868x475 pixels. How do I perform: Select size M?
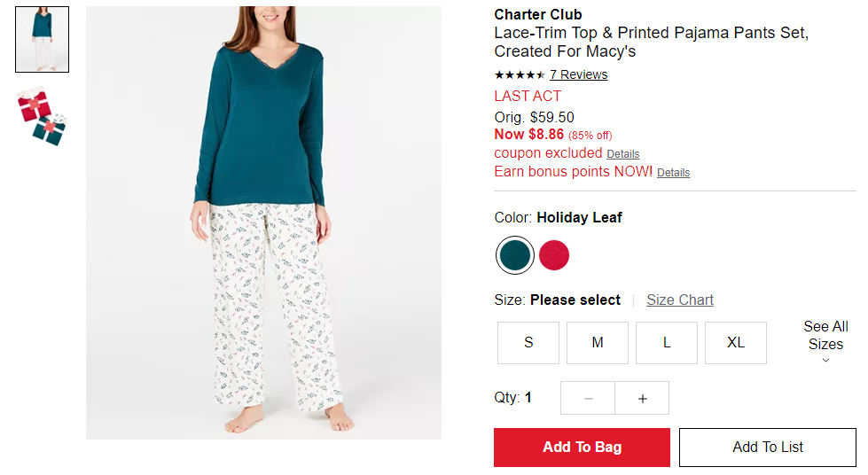click(598, 343)
